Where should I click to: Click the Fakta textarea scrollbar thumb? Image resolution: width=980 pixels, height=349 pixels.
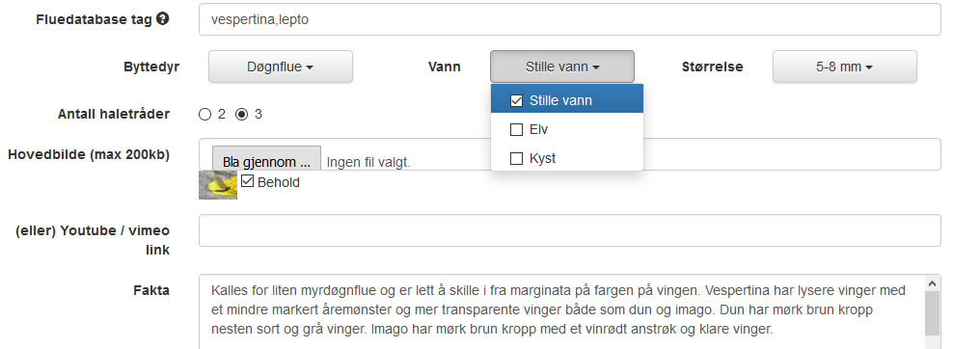point(932,314)
